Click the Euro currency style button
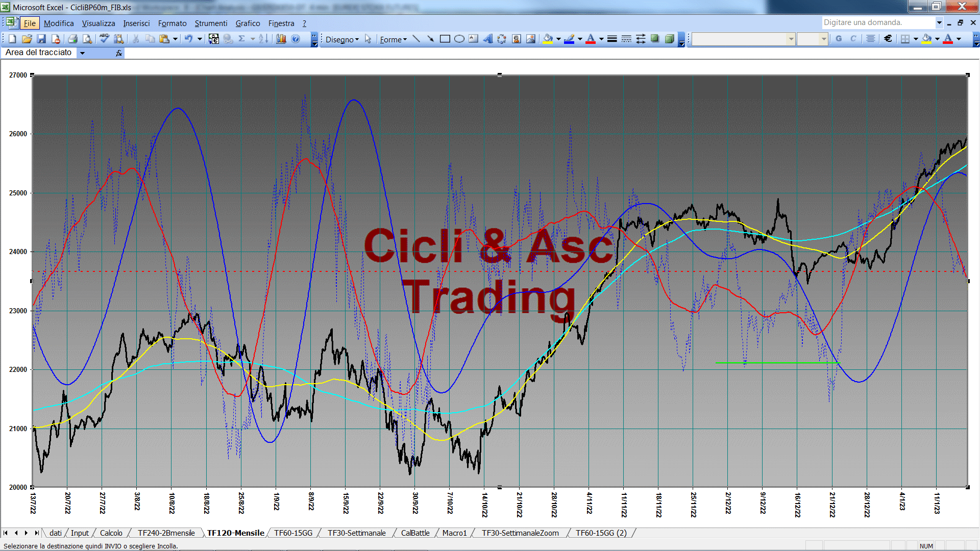This screenshot has height=551, width=980. [888, 39]
